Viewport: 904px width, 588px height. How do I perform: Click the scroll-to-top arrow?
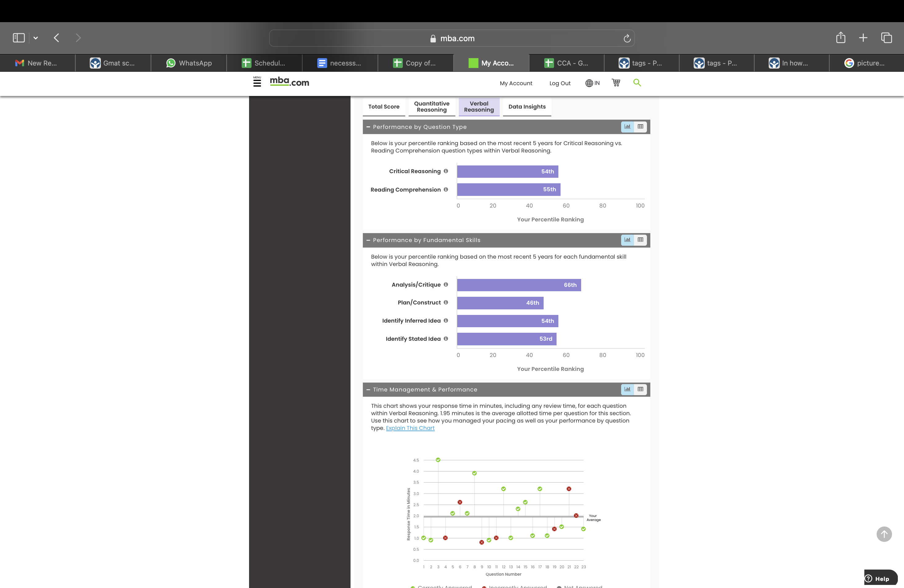(884, 534)
